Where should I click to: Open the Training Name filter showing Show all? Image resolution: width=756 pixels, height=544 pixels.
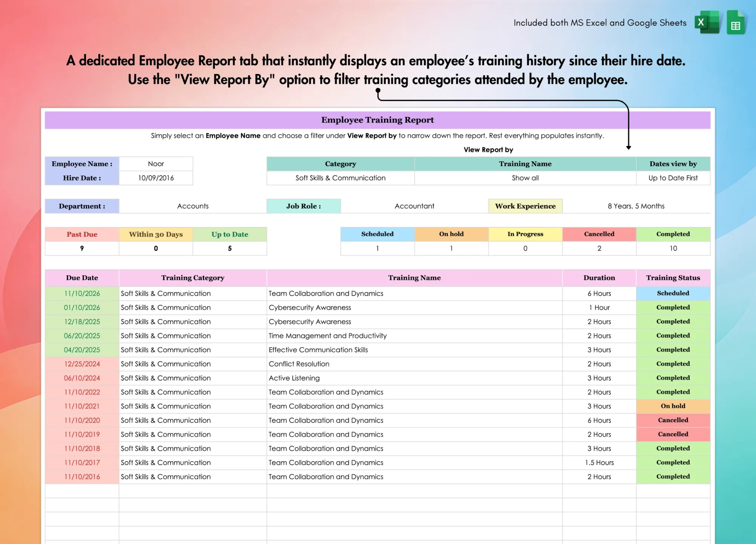point(525,178)
